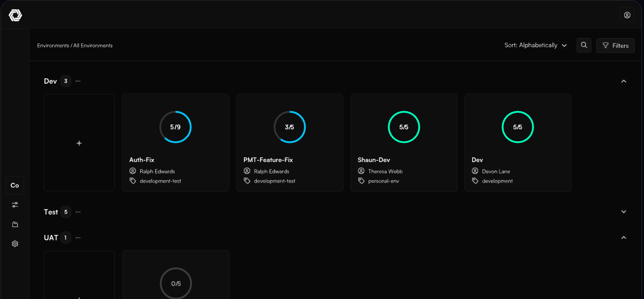Viewport: 644px width, 299px height.
Task: Open the gear settings icon in sidebar
Action: click(x=15, y=244)
